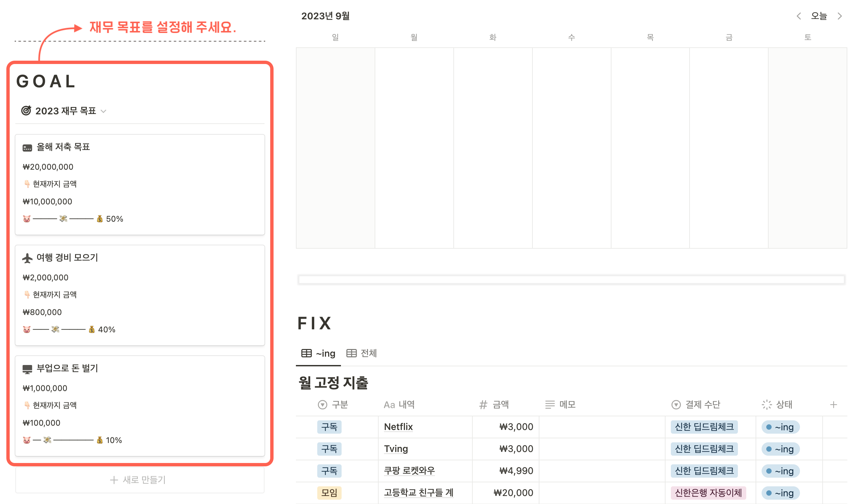Click the table icon beside 전체
The width and height of the screenshot is (858, 504).
[x=351, y=353]
